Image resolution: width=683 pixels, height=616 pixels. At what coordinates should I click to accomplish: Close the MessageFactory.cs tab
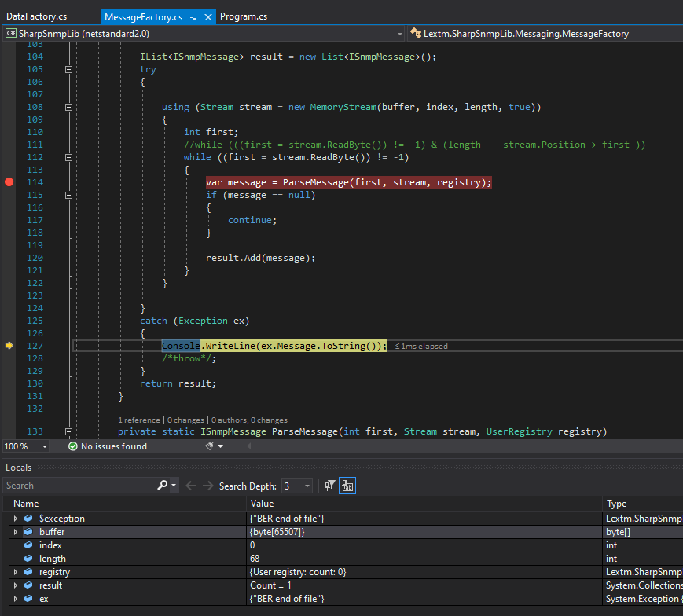click(208, 16)
